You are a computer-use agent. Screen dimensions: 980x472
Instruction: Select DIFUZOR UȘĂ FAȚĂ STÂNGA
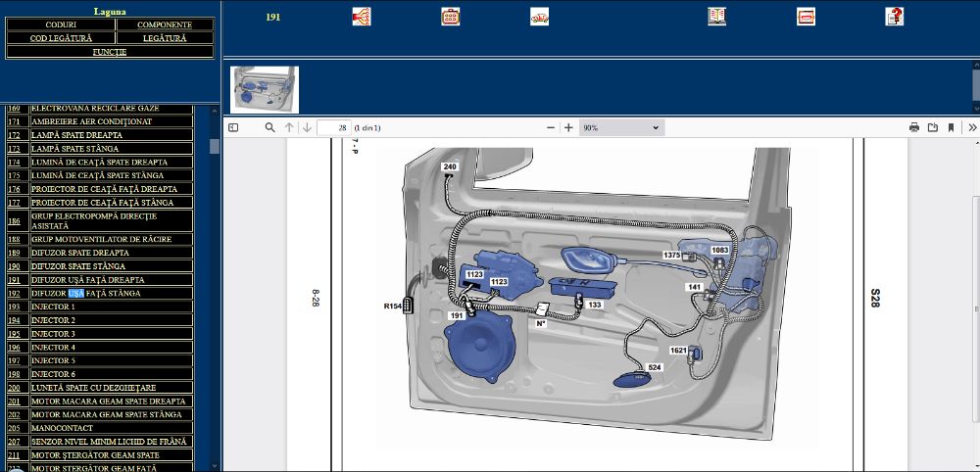pos(112,293)
